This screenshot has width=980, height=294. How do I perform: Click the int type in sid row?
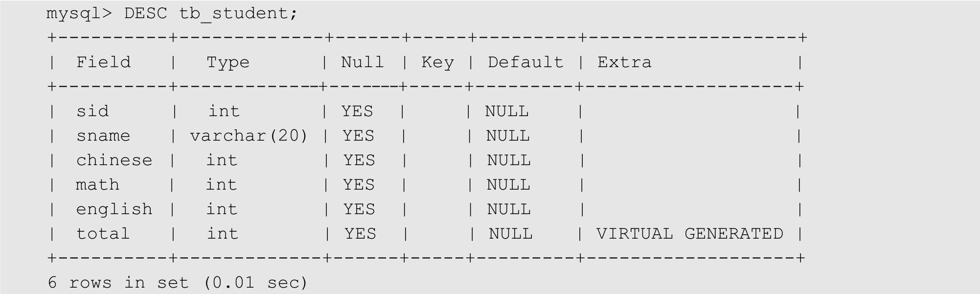(224, 112)
